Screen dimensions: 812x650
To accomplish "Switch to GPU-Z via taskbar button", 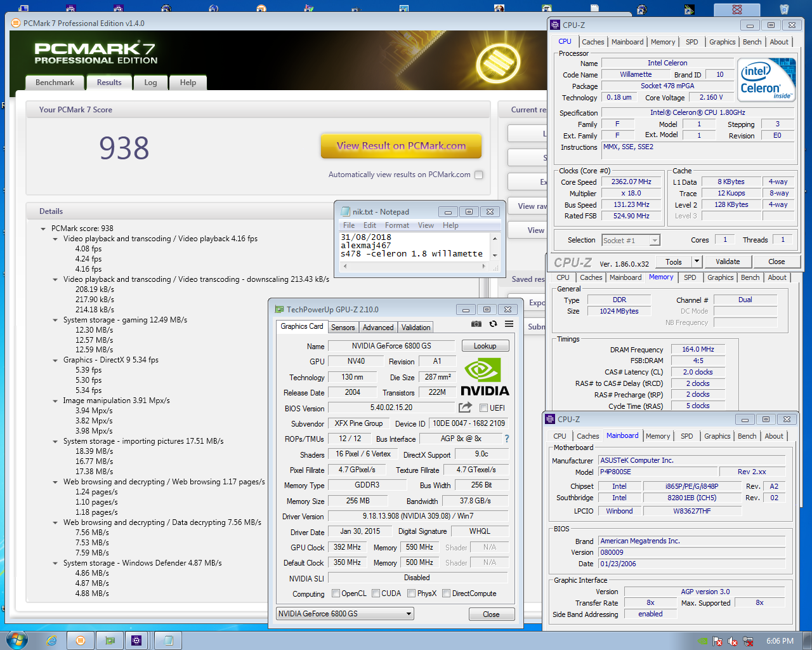I will (x=110, y=640).
